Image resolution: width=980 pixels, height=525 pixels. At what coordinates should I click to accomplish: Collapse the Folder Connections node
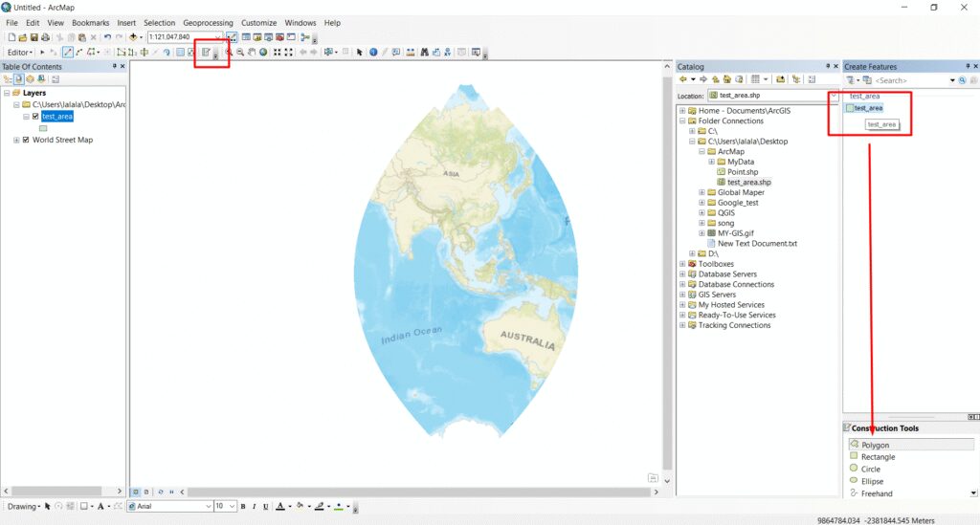coord(682,121)
